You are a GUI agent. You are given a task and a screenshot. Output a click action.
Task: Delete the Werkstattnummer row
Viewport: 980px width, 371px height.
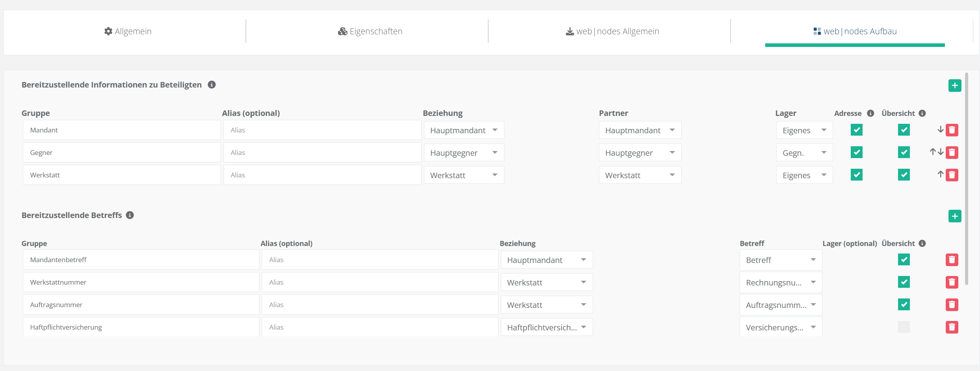point(952,282)
